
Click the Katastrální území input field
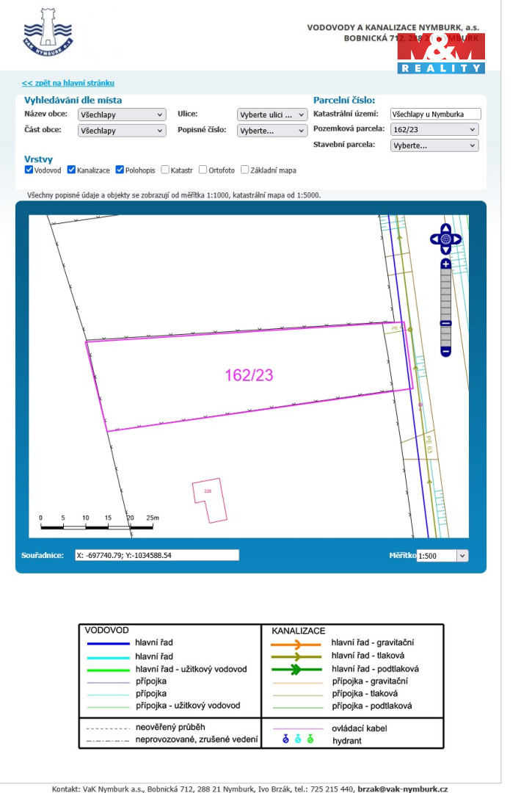[436, 115]
